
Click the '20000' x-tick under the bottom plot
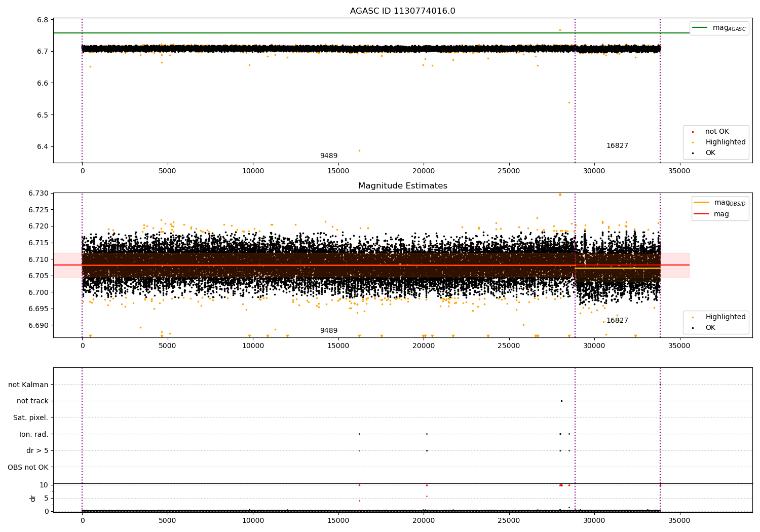(424, 520)
